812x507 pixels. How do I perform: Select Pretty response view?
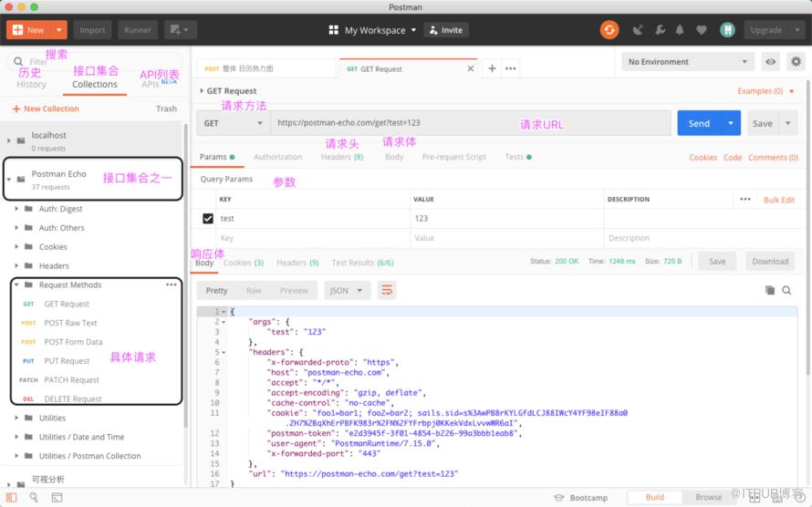[216, 291]
